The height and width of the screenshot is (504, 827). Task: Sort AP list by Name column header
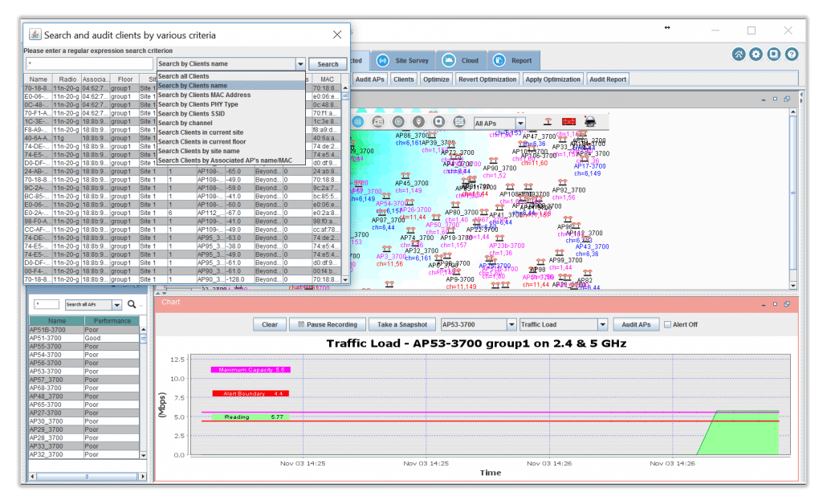point(57,321)
